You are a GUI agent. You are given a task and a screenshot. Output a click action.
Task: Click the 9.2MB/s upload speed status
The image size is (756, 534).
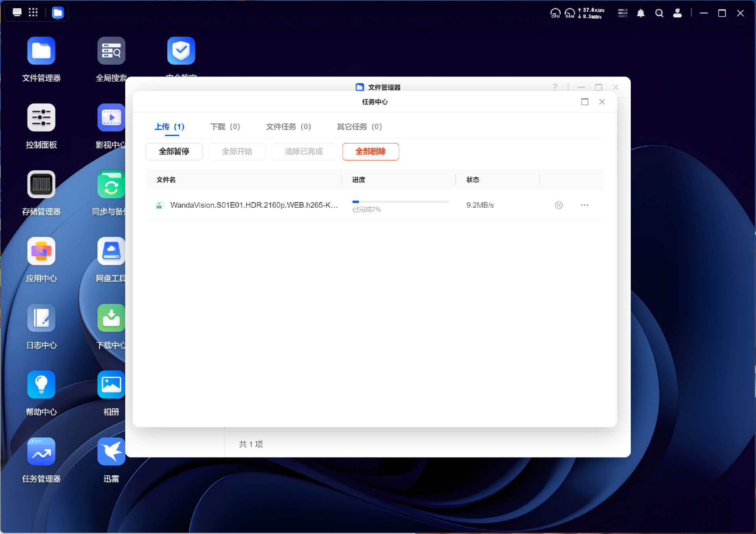click(480, 205)
